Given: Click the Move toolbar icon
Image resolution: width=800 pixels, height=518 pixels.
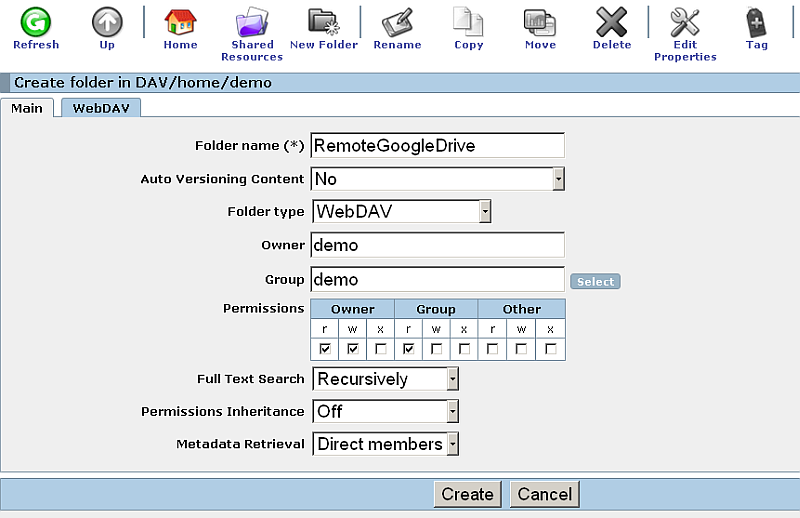Looking at the screenshot, I should pos(540,22).
